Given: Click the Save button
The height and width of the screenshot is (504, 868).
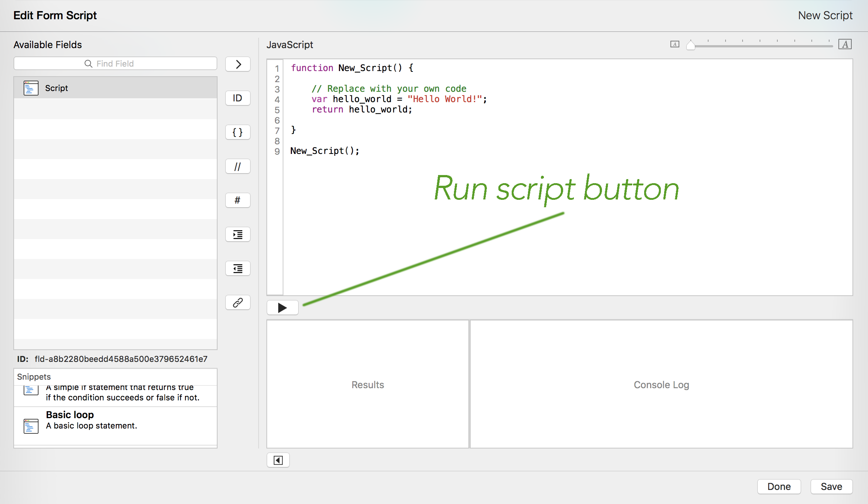Looking at the screenshot, I should pyautogui.click(x=831, y=486).
